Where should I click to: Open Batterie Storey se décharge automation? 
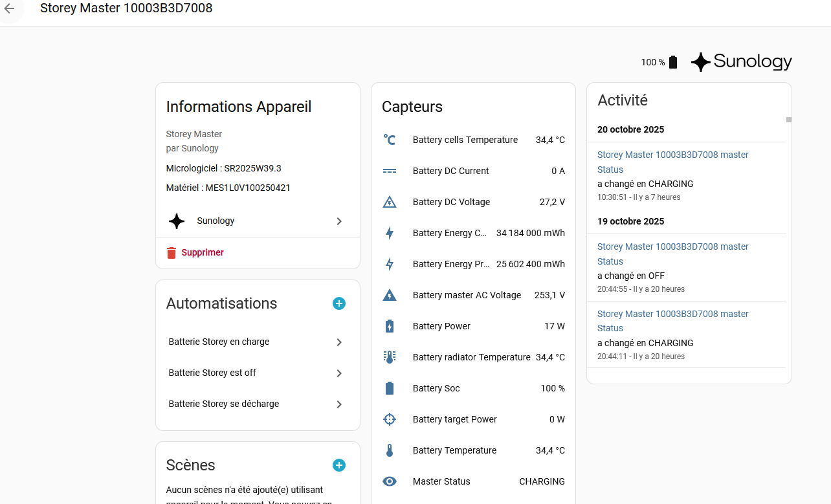coord(257,404)
